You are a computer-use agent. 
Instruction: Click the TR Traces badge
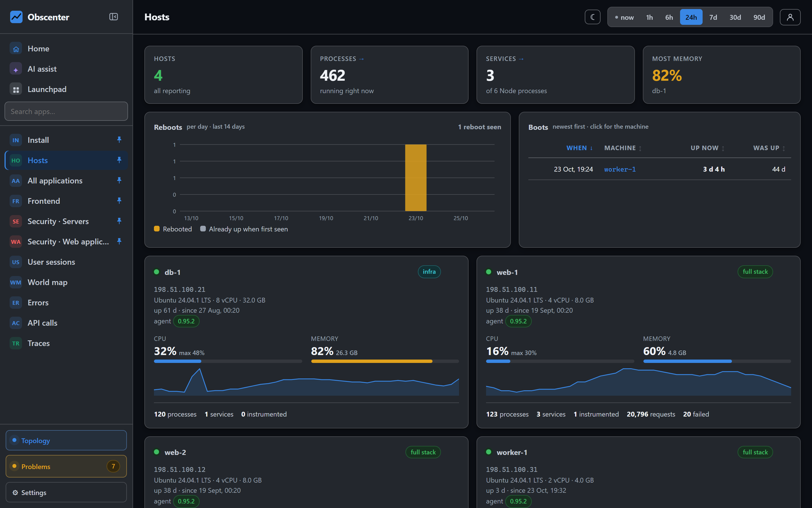point(16,343)
